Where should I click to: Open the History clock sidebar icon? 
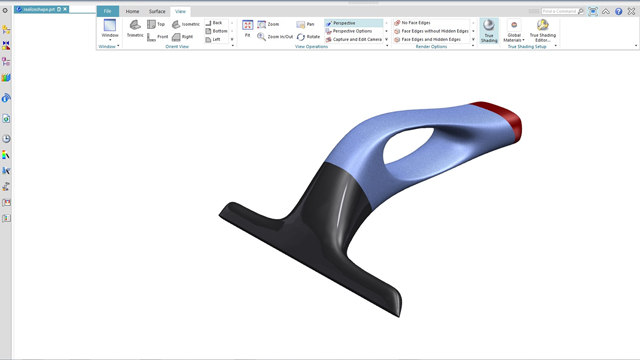coord(6,139)
